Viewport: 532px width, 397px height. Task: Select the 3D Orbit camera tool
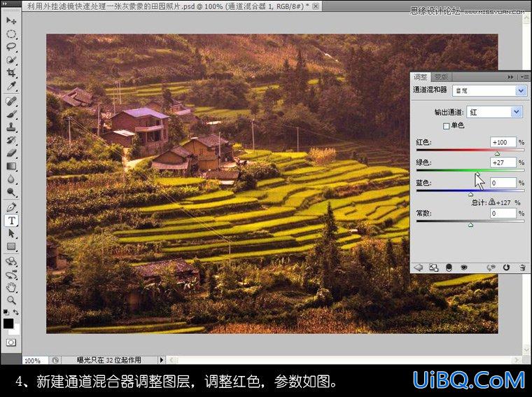click(11, 274)
